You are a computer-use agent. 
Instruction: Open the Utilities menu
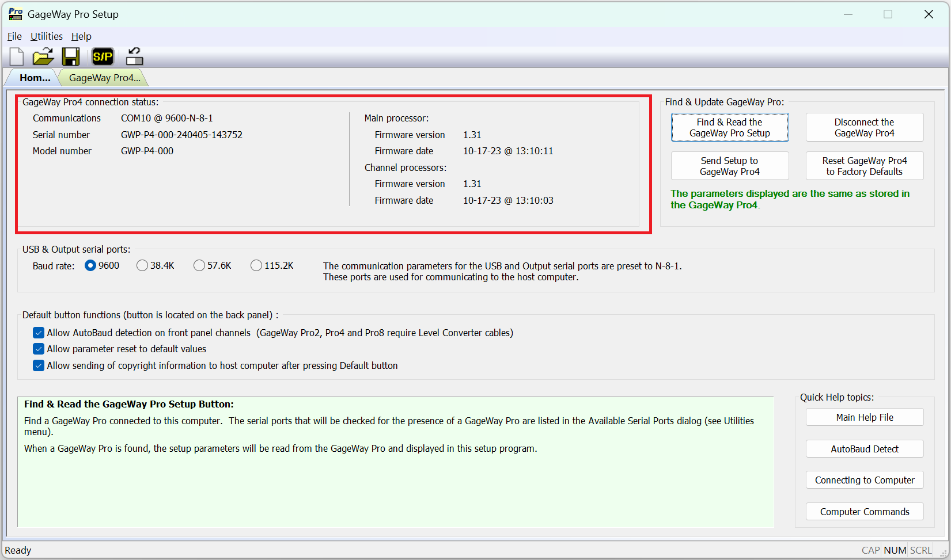click(x=46, y=36)
